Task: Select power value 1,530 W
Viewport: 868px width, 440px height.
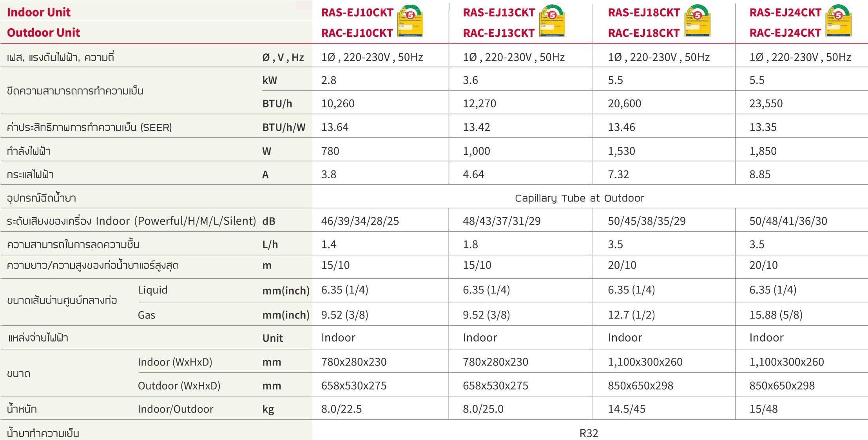Action: (622, 151)
